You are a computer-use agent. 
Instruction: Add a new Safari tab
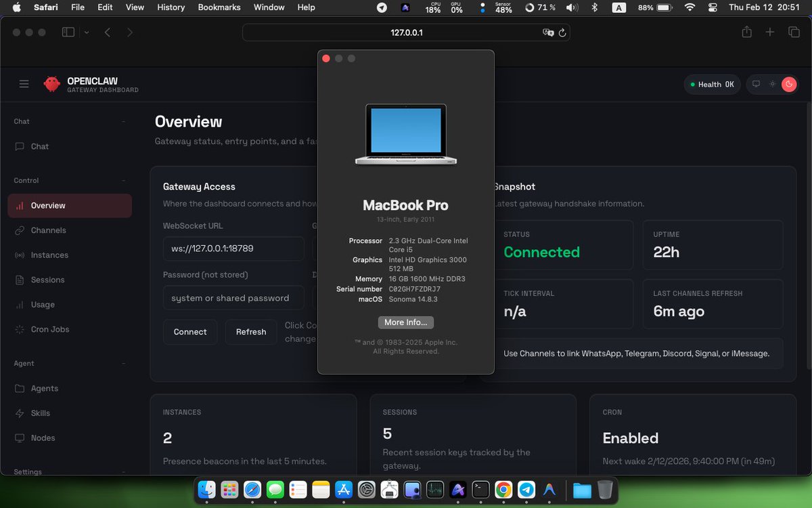pyautogui.click(x=770, y=32)
